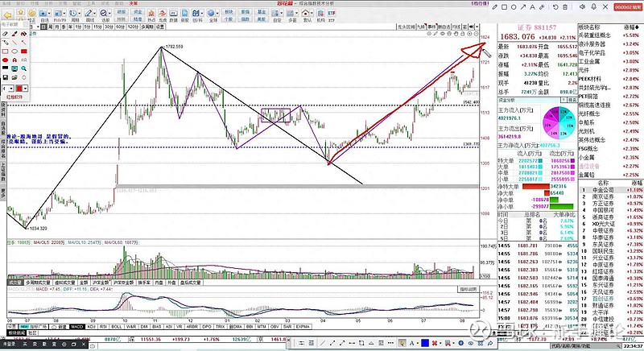The image size is (644, 351).
Task: Switch chart to the 30分 period
Action: point(107,27)
